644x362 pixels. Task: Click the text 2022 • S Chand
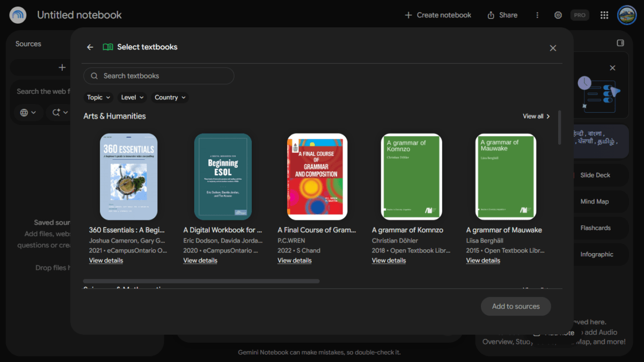[x=299, y=250]
